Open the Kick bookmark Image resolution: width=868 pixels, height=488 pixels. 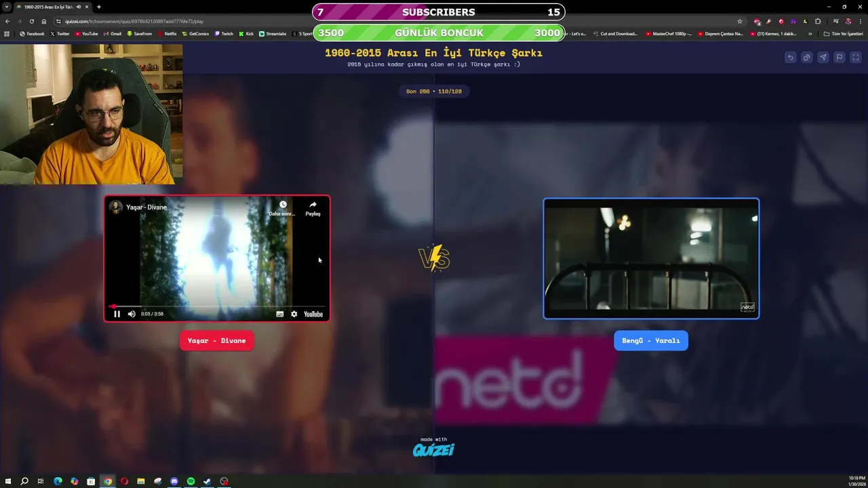pyautogui.click(x=246, y=33)
